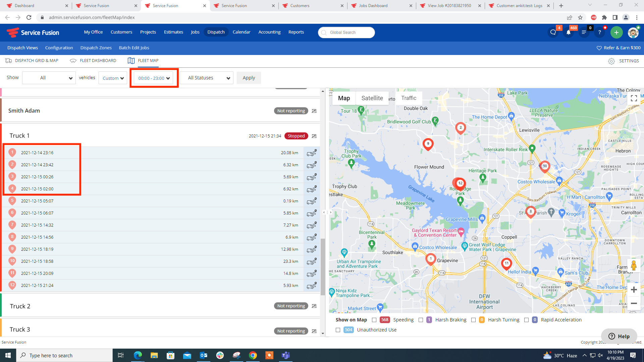The width and height of the screenshot is (644, 362).
Task: Open the user profile avatar
Action: 633,33
